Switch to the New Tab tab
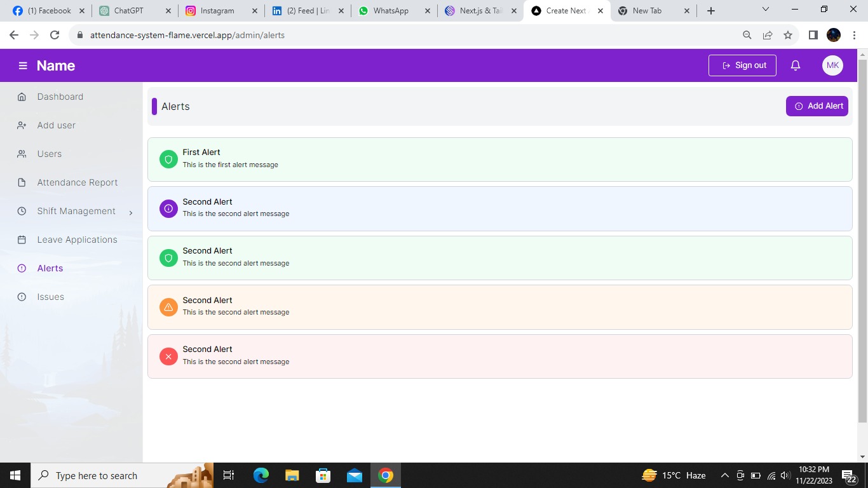Image resolution: width=868 pixels, height=488 pixels. (653, 11)
